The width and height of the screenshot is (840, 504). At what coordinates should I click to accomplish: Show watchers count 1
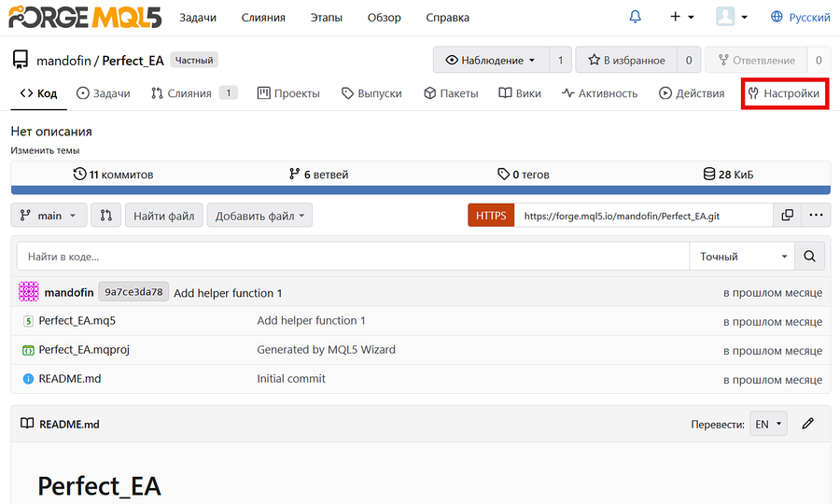coord(560,60)
